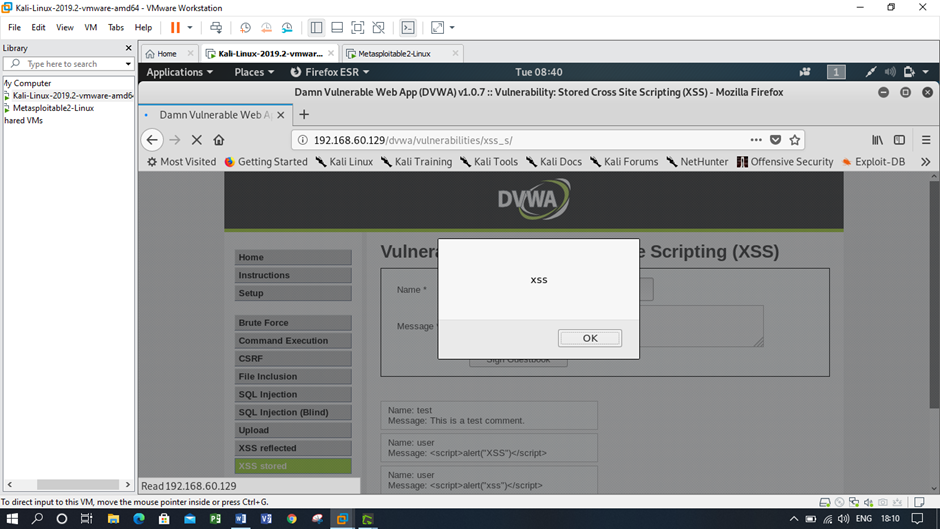Click the SQL Injection menu item in DVWA
This screenshot has height=529, width=940.
(293, 395)
